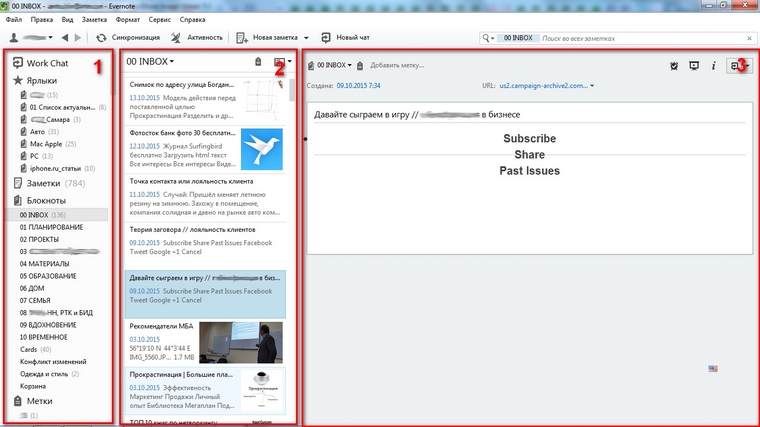The image size is (760, 427).
Task: Open the Правка menu
Action: click(42, 20)
